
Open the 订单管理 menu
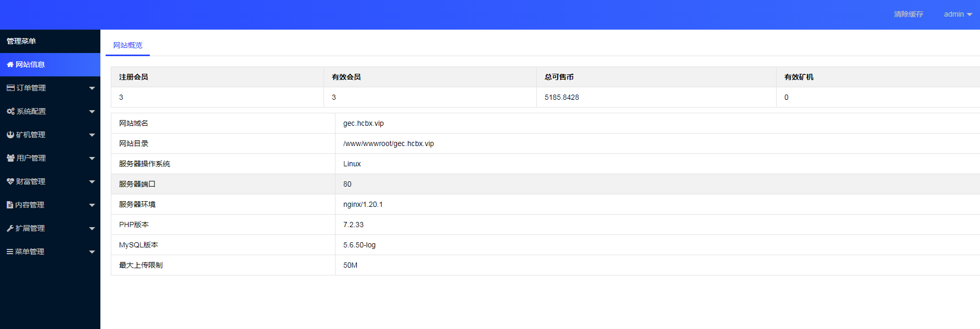[50, 88]
